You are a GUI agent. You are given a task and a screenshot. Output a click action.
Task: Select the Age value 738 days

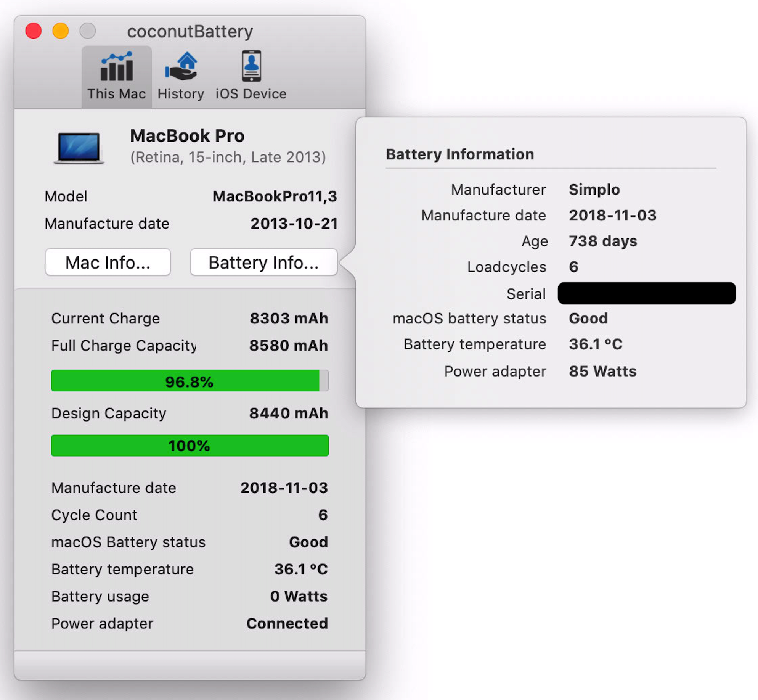click(603, 241)
